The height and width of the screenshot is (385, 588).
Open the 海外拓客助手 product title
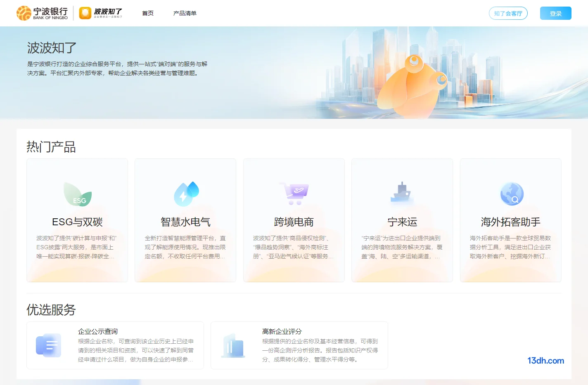point(511,222)
